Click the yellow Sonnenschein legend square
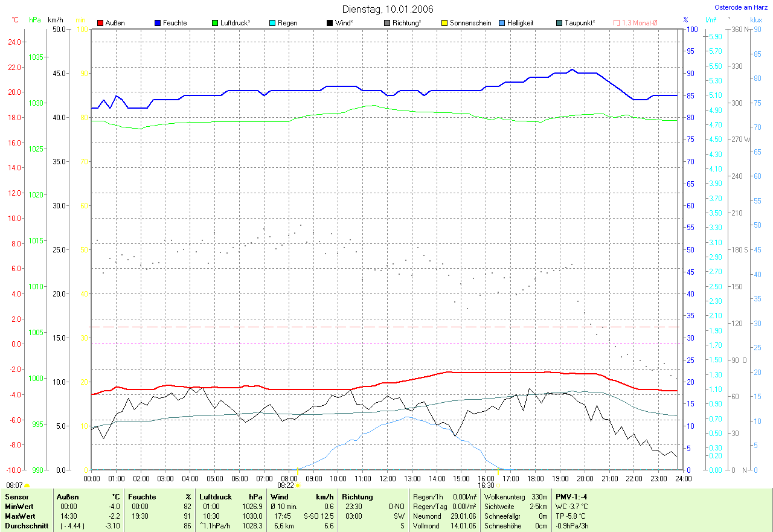 [444, 23]
